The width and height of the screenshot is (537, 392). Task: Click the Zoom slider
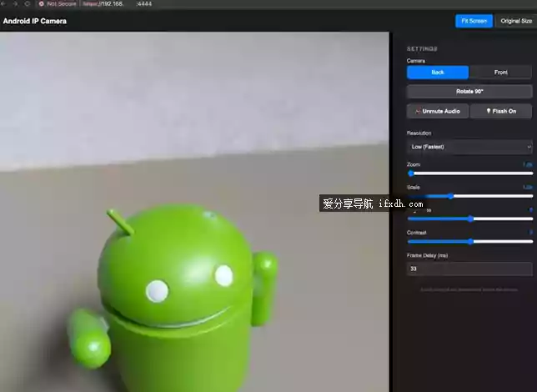click(x=470, y=173)
